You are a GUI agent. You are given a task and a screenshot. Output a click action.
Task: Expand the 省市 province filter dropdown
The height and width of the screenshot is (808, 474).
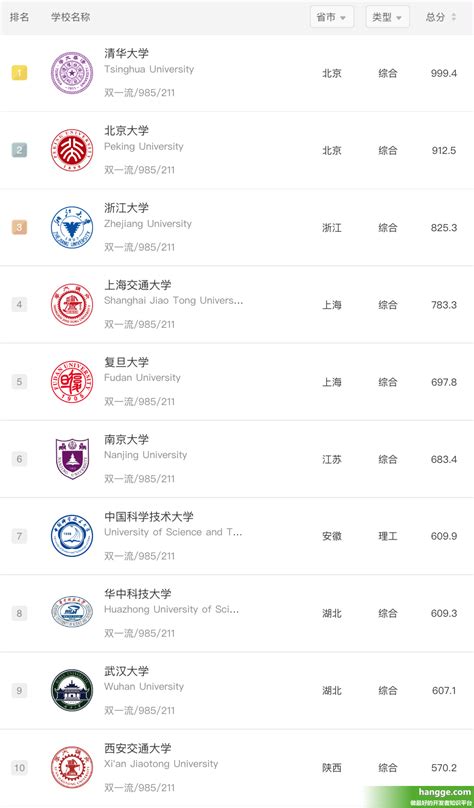(332, 17)
